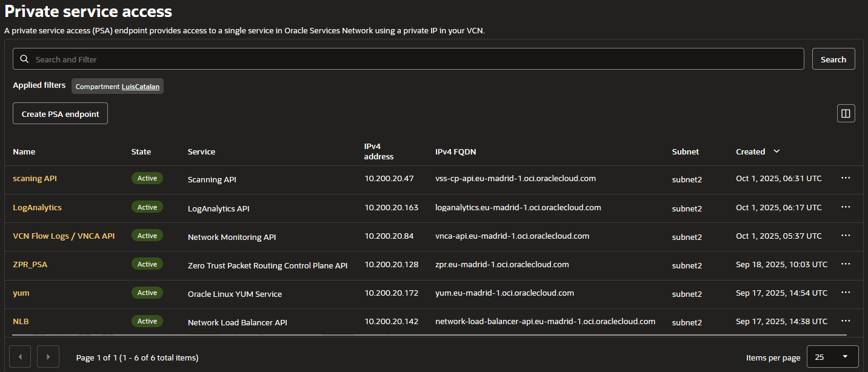Open the actions menu for scaning API

846,178
